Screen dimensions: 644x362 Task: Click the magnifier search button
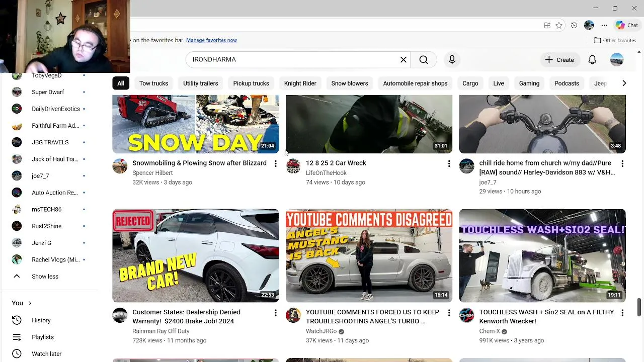[424, 60]
